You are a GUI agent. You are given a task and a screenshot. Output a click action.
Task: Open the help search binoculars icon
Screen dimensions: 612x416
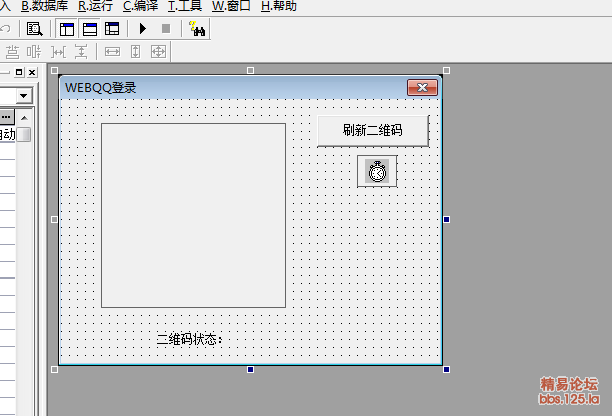pyautogui.click(x=197, y=29)
